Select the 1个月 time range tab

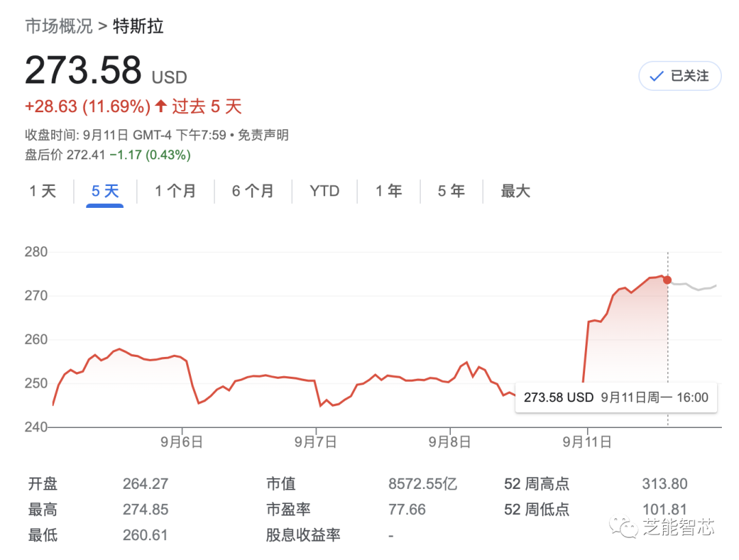(176, 191)
